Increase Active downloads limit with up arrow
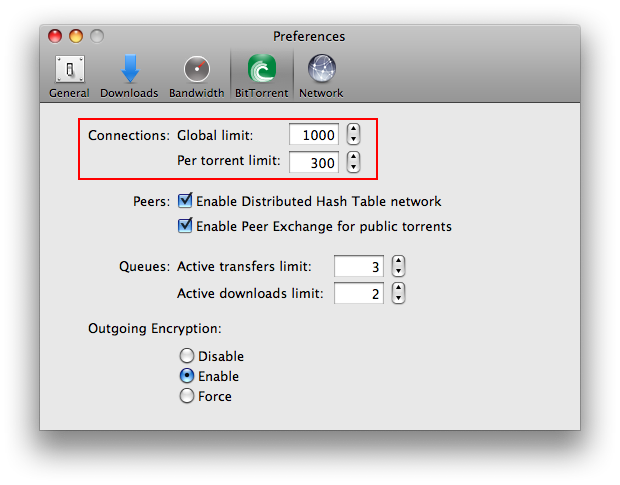This screenshot has width=620, height=485. [x=398, y=288]
